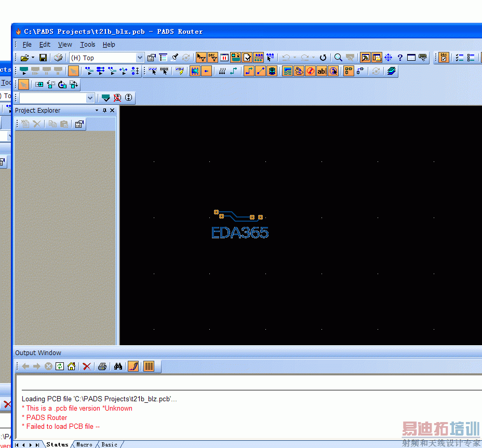Toggle the orange pen highlight button in Output toolbar
The width and height of the screenshot is (482, 448).
pyautogui.click(x=133, y=366)
